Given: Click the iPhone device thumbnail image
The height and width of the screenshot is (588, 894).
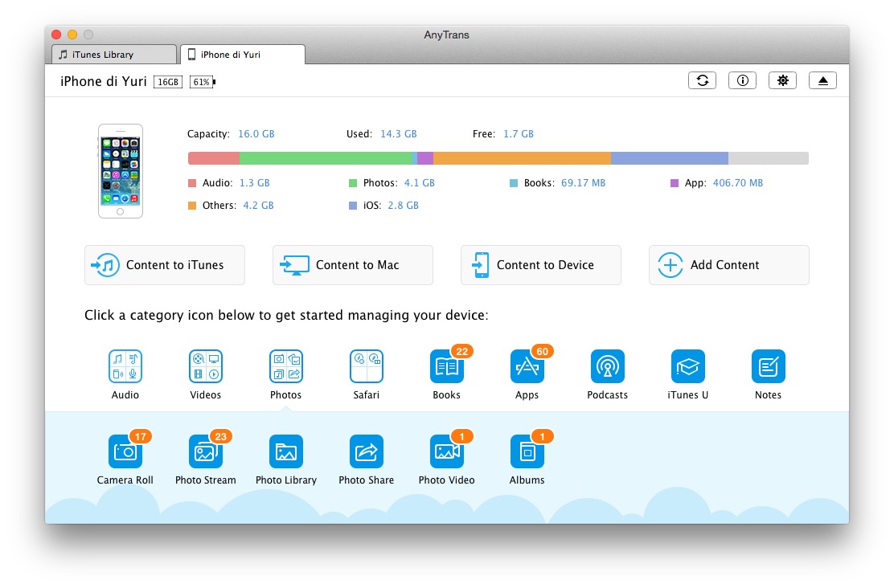Looking at the screenshot, I should click(x=121, y=171).
